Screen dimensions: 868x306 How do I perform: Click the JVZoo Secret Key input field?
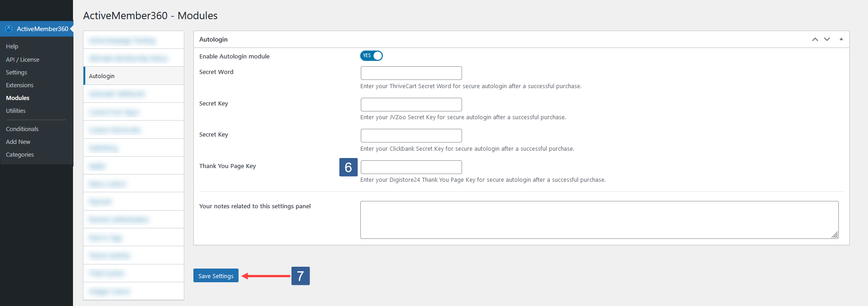tap(411, 104)
